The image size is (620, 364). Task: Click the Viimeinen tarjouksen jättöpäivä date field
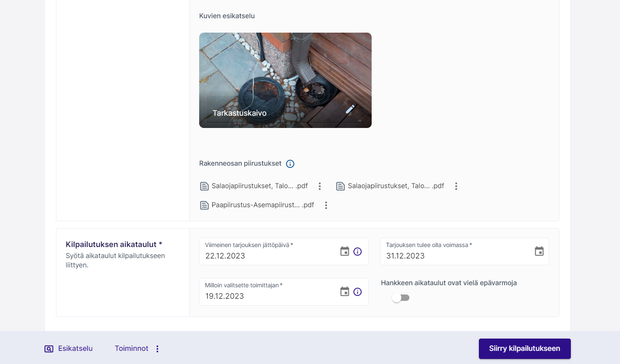[267, 256]
